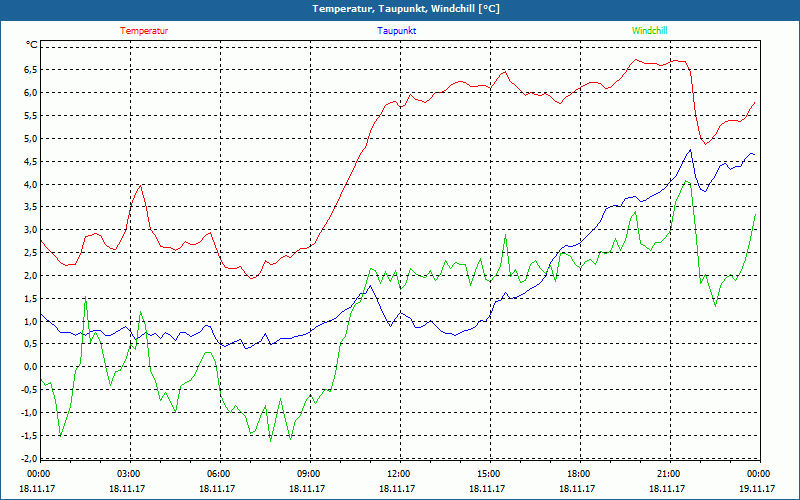Click the red Temperatur legend label
The image size is (800, 500).
144,31
